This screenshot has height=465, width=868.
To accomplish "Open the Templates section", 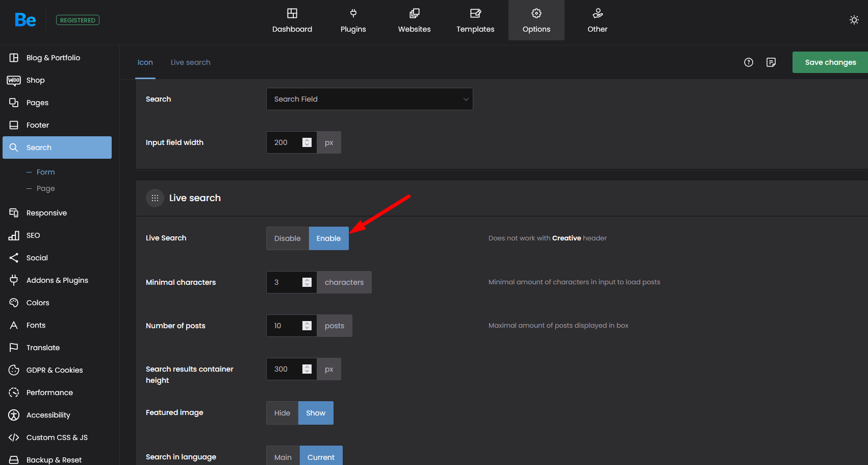I will pyautogui.click(x=475, y=20).
